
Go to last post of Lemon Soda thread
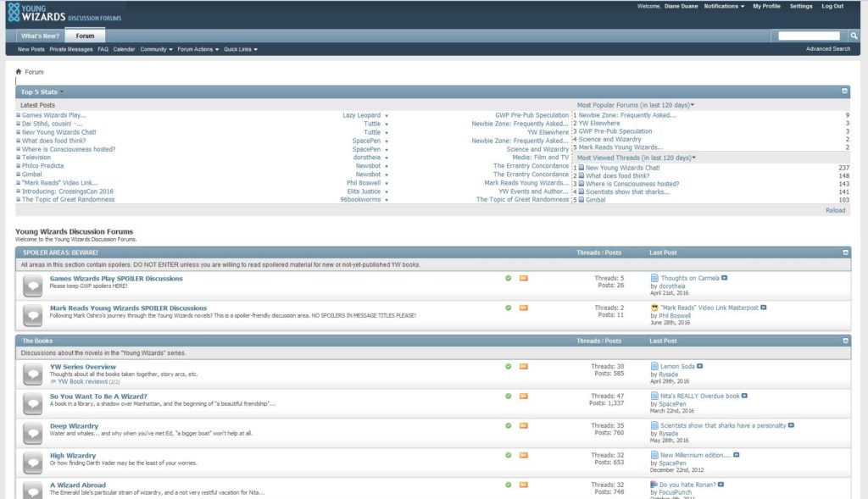700,367
